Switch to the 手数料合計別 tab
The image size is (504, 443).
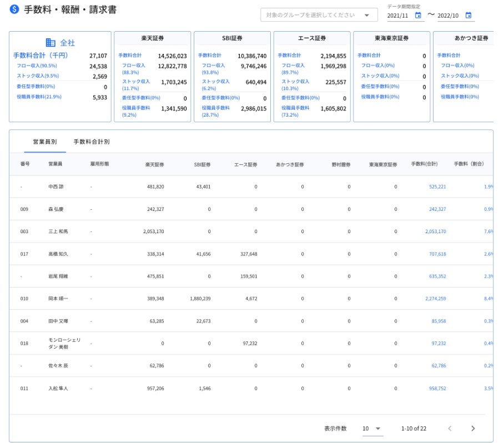click(x=90, y=142)
